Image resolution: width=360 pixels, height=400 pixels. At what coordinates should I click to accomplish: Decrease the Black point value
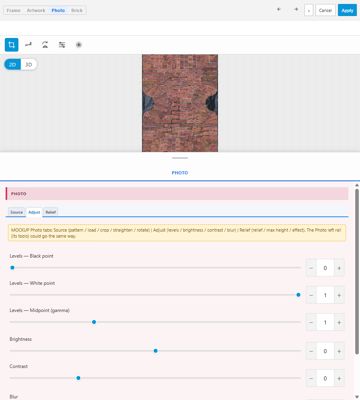coord(311,268)
